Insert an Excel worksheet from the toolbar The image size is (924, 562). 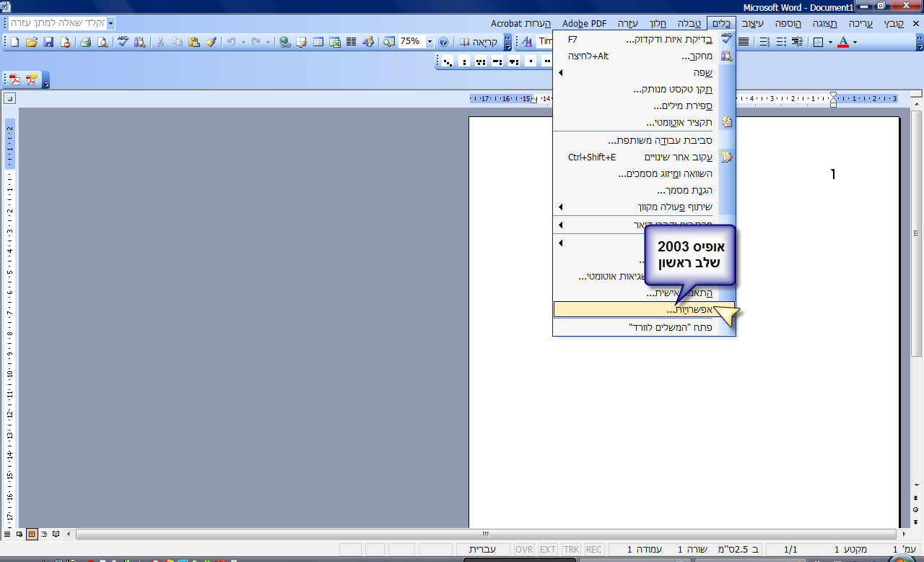coord(335,42)
